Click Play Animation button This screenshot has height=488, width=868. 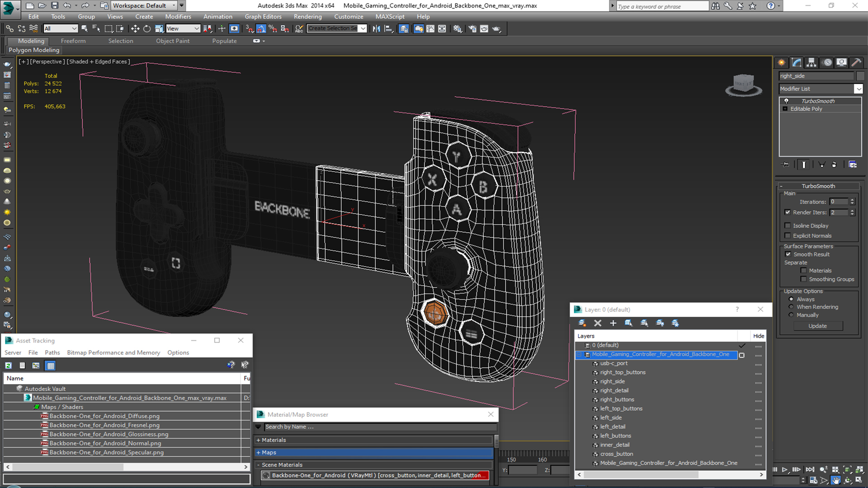(785, 470)
